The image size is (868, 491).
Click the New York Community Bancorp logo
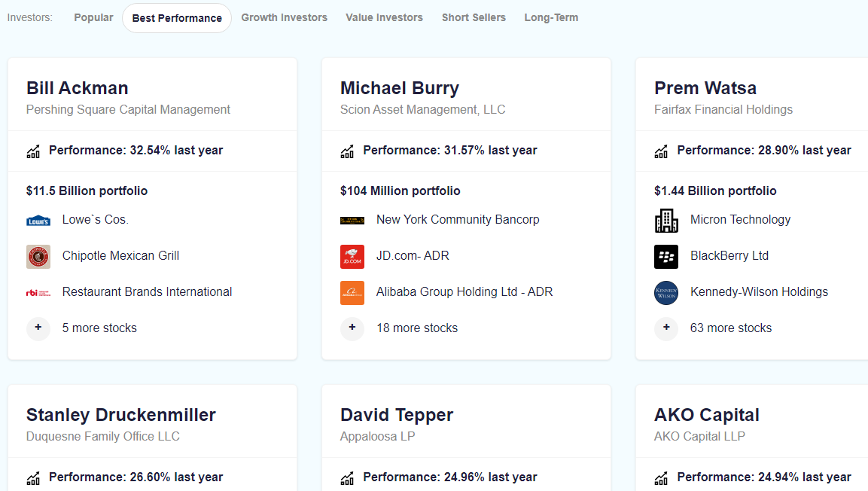352,221
